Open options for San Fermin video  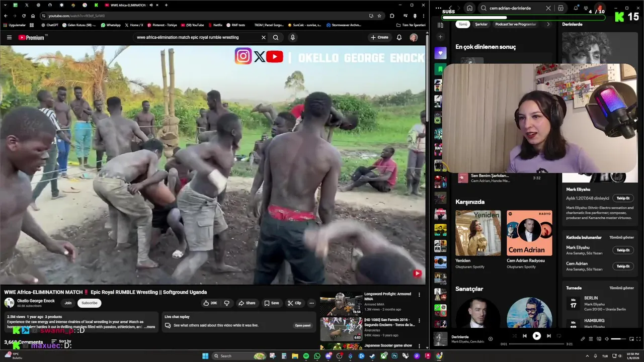[419, 320]
